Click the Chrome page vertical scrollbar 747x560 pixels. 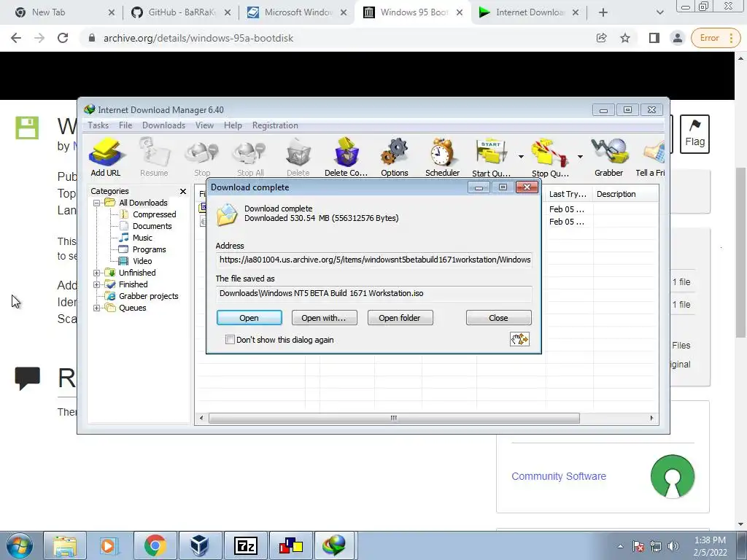(741, 252)
